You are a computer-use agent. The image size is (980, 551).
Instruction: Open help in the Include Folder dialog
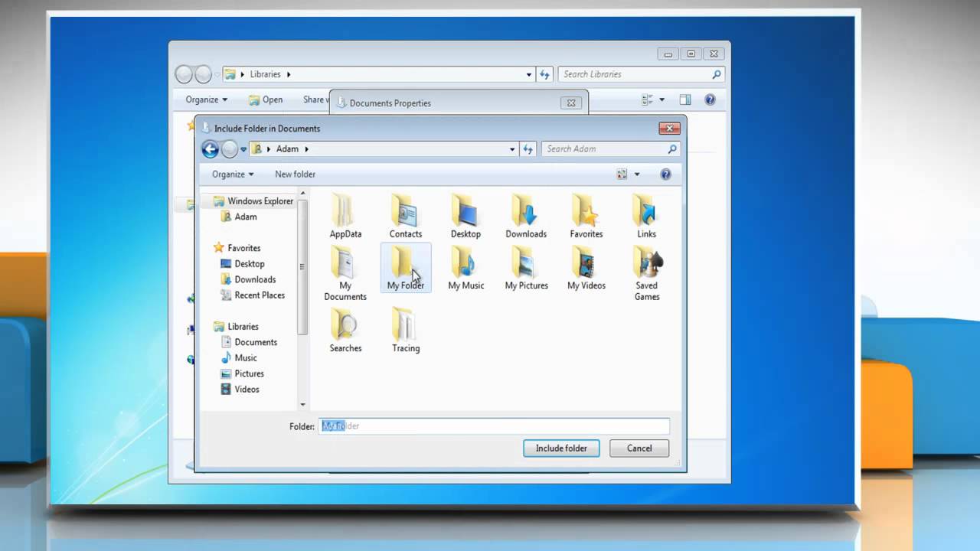pos(665,174)
